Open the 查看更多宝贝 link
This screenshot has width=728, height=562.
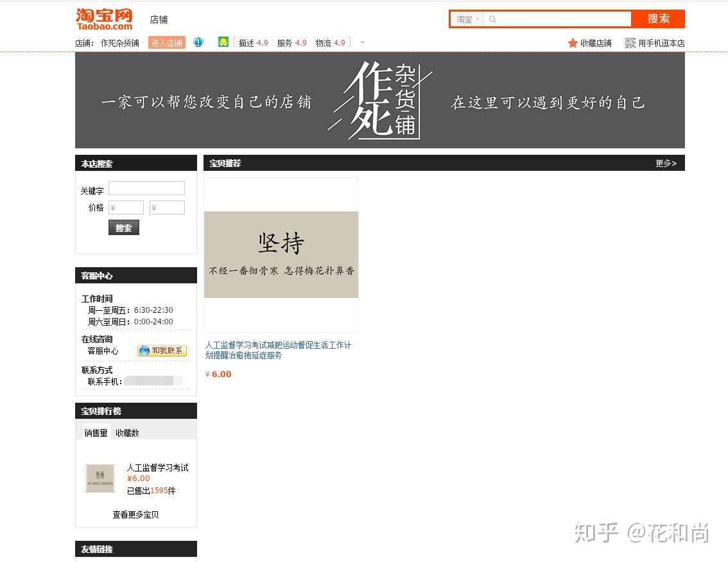pyautogui.click(x=135, y=514)
